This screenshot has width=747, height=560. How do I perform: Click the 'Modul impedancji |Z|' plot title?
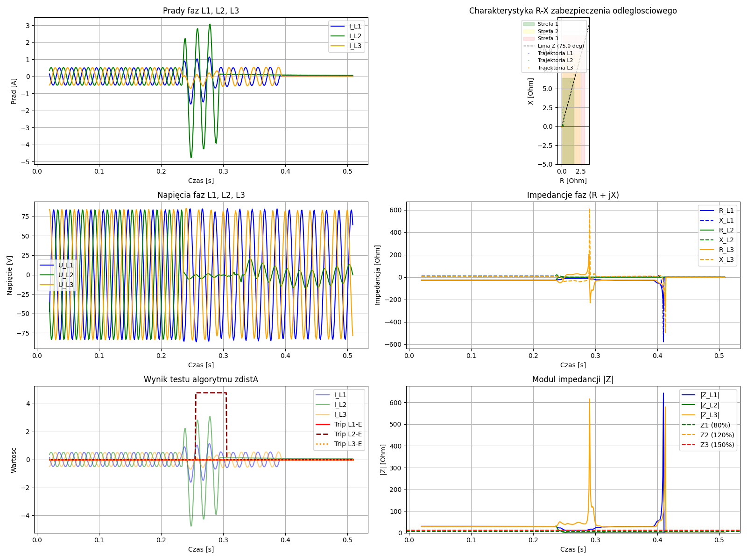pyautogui.click(x=573, y=379)
